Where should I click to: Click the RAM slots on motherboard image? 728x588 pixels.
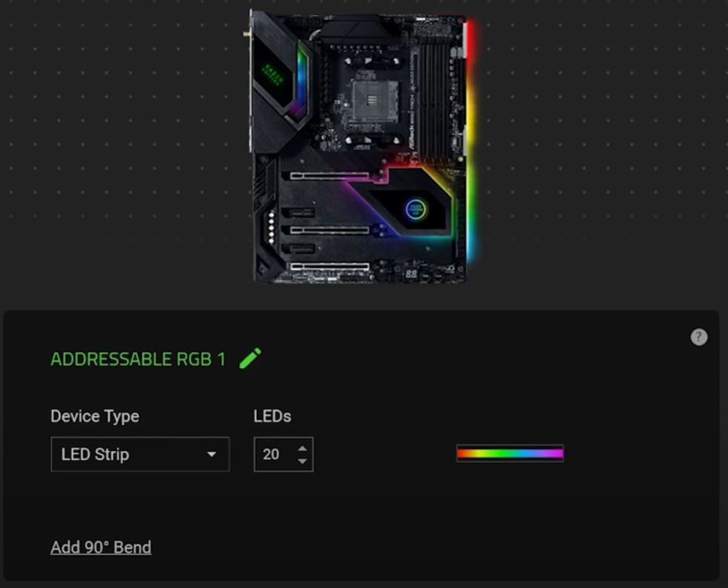pos(434,100)
